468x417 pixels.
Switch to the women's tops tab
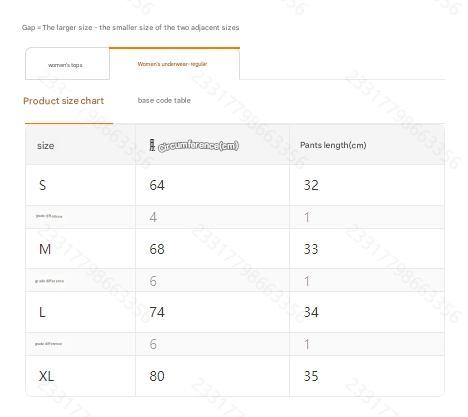pyautogui.click(x=67, y=64)
